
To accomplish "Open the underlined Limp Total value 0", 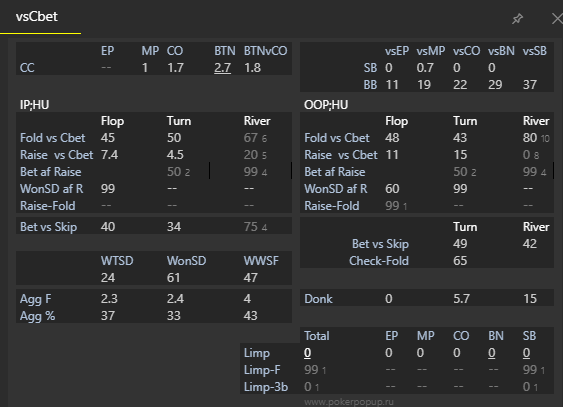I will point(307,353).
